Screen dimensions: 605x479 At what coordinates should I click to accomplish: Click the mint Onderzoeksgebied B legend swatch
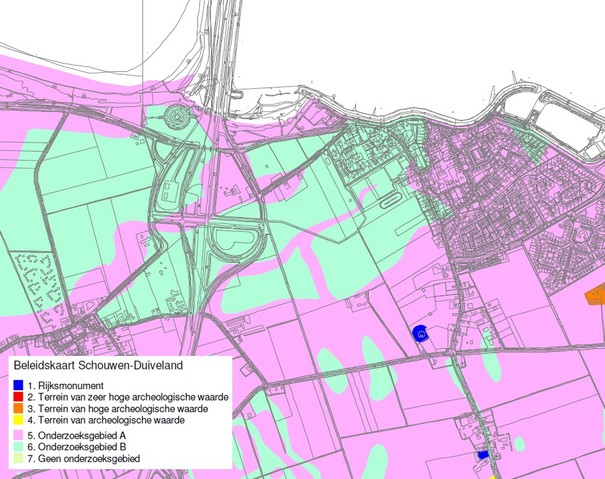point(18,447)
